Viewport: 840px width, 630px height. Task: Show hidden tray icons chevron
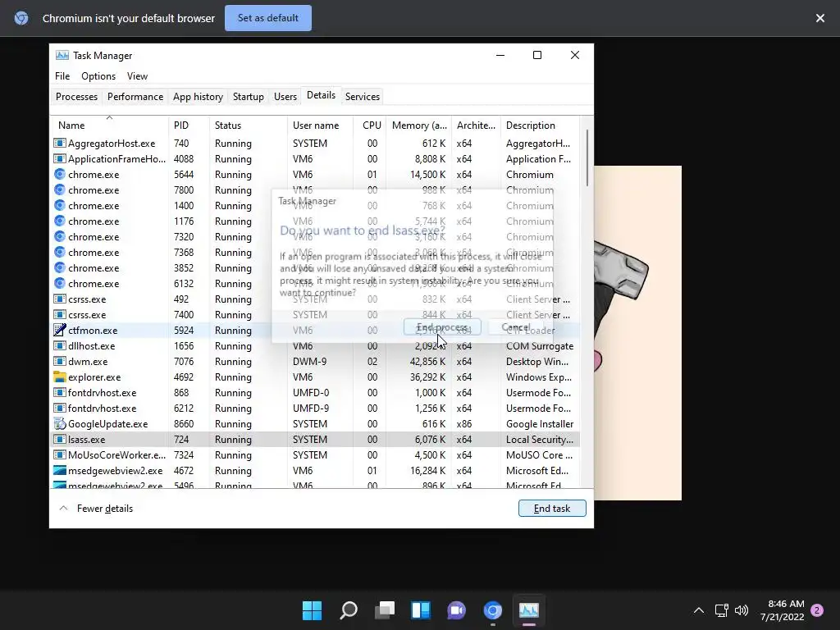(699, 610)
